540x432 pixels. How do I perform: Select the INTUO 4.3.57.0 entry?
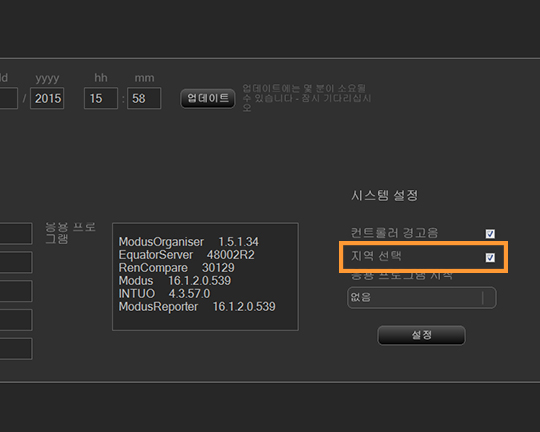coord(164,294)
